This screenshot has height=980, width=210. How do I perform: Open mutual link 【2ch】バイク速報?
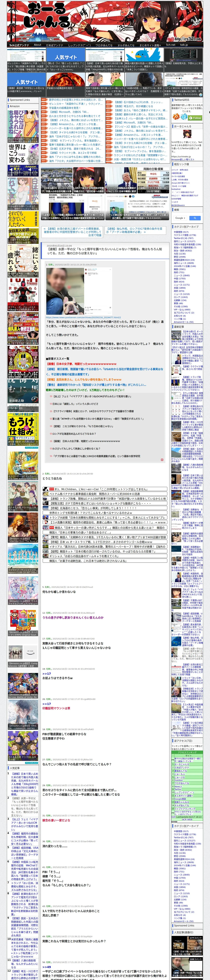[179, 186]
